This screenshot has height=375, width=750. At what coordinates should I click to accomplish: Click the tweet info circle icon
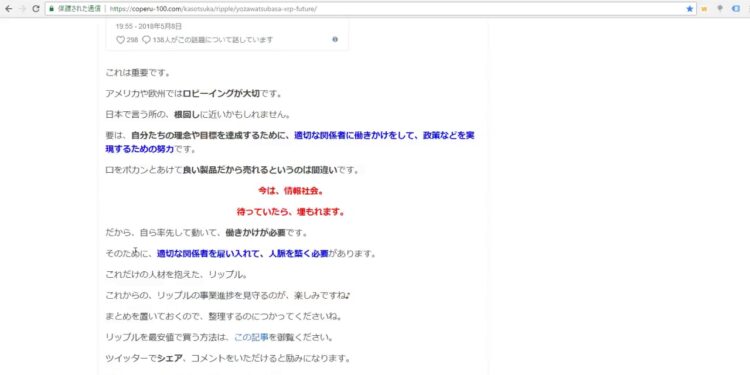pyautogui.click(x=335, y=40)
